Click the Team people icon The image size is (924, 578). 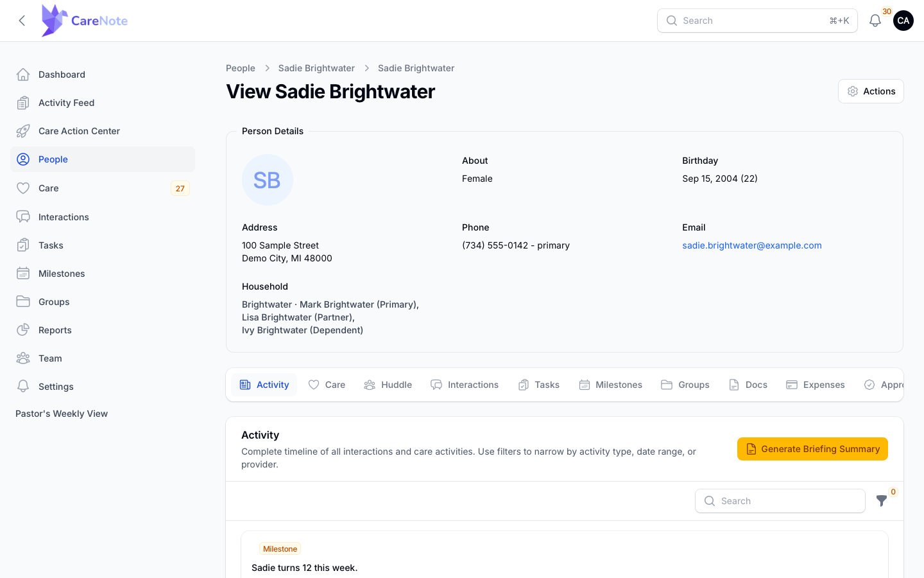click(23, 358)
